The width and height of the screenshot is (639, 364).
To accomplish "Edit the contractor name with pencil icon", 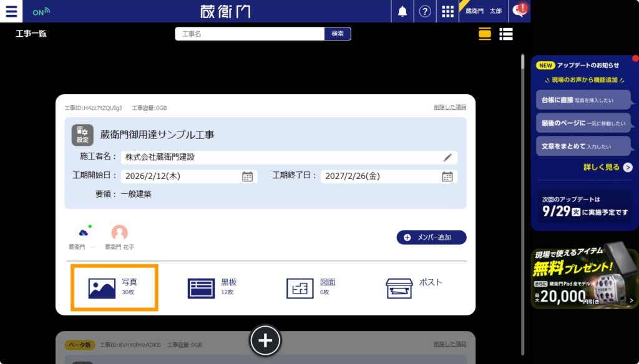I will [447, 158].
